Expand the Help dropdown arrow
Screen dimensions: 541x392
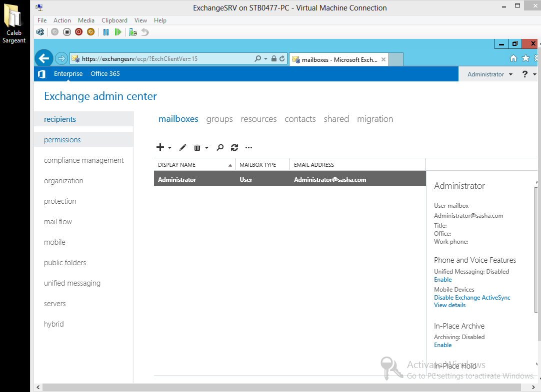click(535, 74)
